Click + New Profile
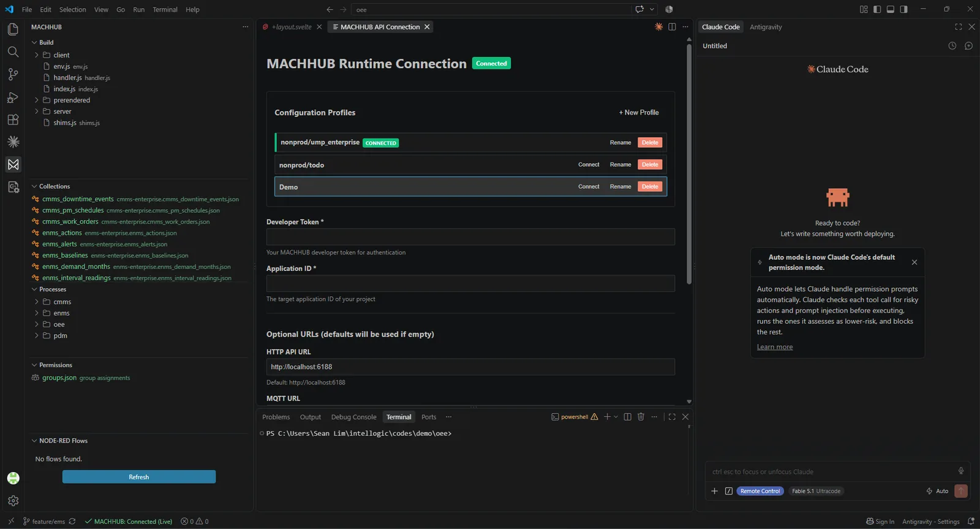Image resolution: width=980 pixels, height=529 pixels. (639, 113)
